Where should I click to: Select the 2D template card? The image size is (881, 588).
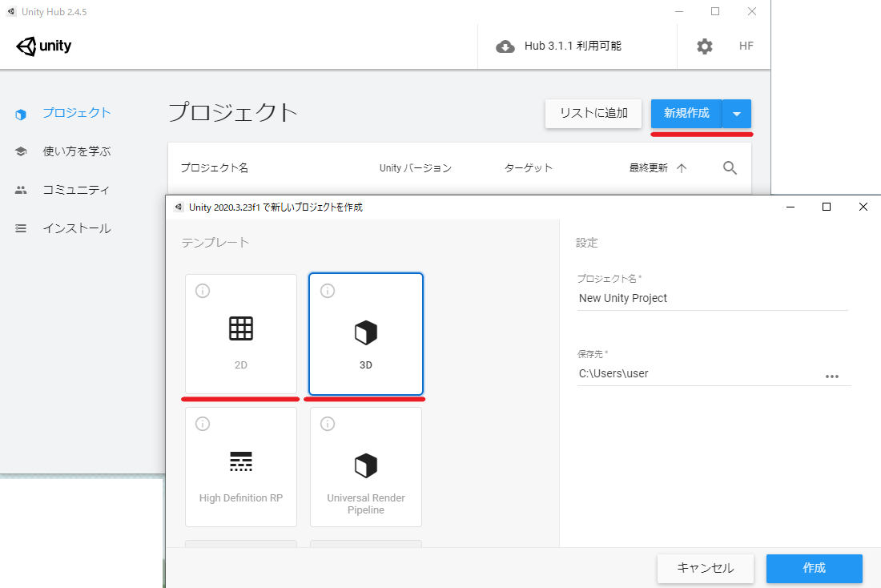tap(241, 334)
